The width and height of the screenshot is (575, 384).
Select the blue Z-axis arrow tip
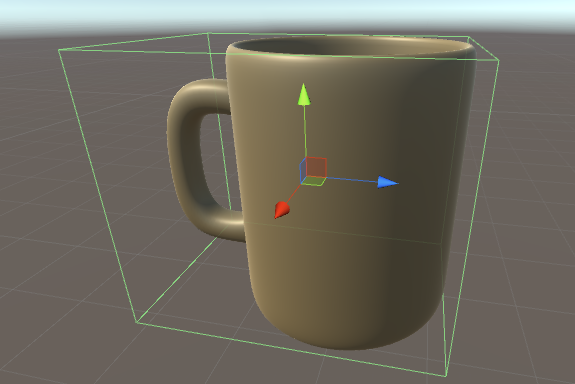[x=388, y=182]
